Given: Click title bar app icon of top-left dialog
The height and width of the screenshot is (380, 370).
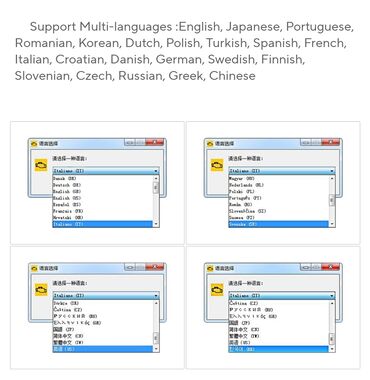Looking at the screenshot, I should (x=34, y=144).
